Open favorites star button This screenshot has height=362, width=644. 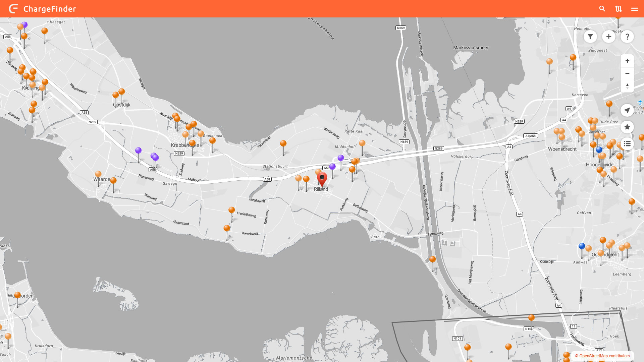coord(627,127)
